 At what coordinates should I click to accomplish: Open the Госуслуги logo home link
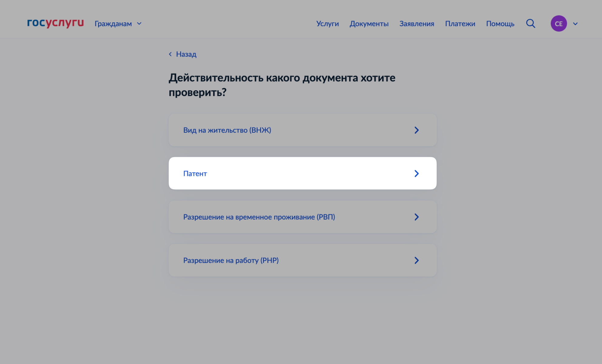55,23
